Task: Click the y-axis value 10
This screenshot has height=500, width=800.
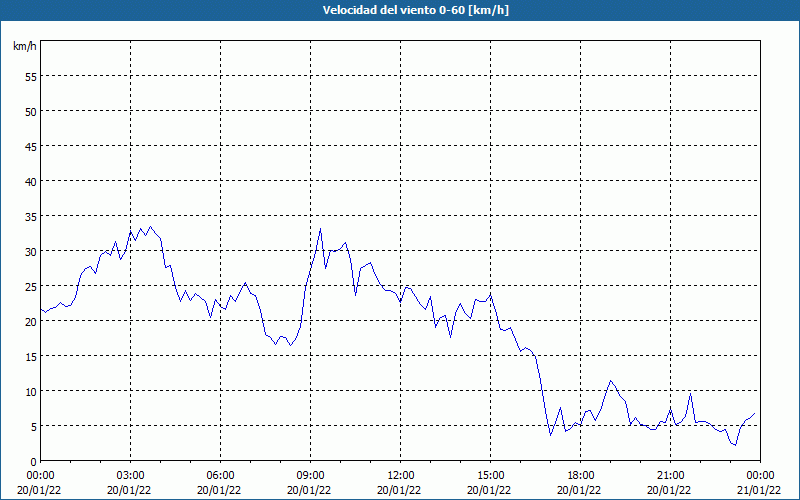Action: pos(31,391)
